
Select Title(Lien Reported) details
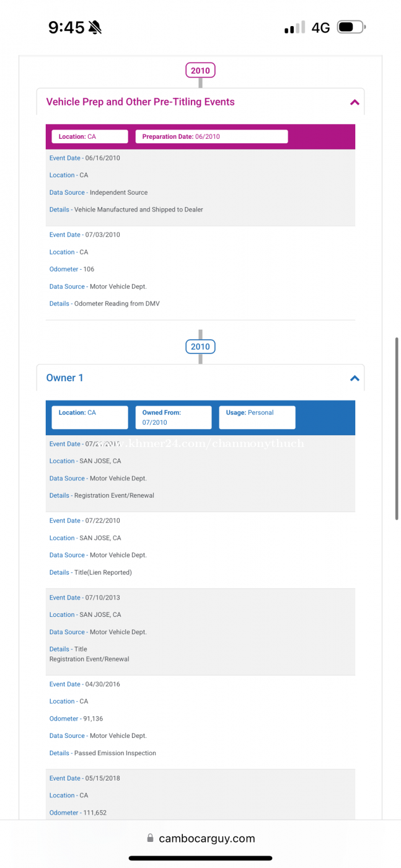point(90,572)
